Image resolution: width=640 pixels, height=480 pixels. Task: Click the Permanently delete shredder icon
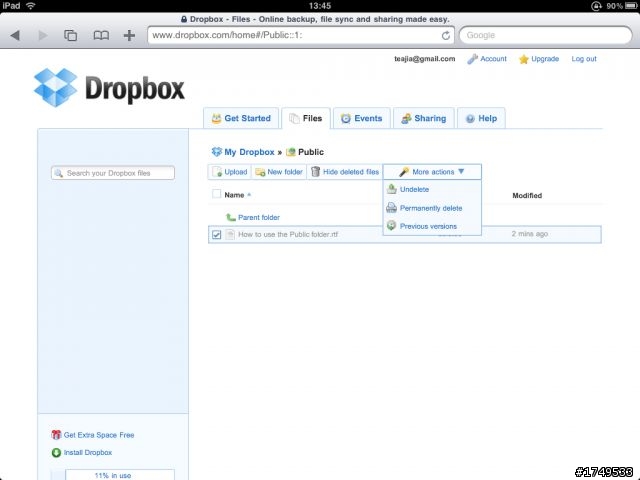point(391,208)
